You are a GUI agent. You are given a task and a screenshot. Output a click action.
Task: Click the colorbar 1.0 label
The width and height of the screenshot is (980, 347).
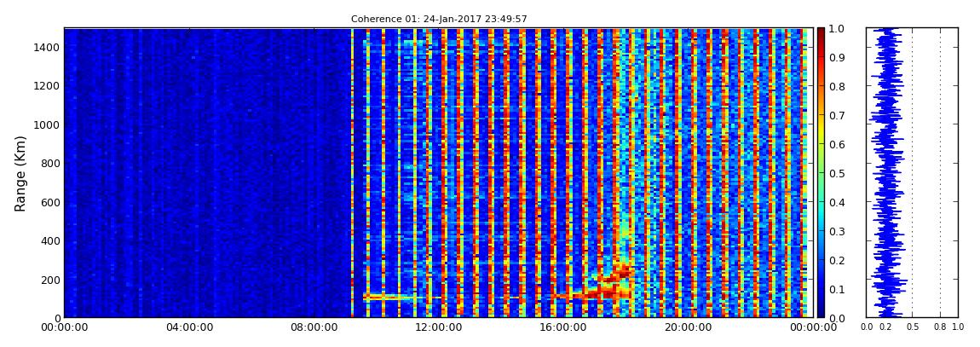836,29
